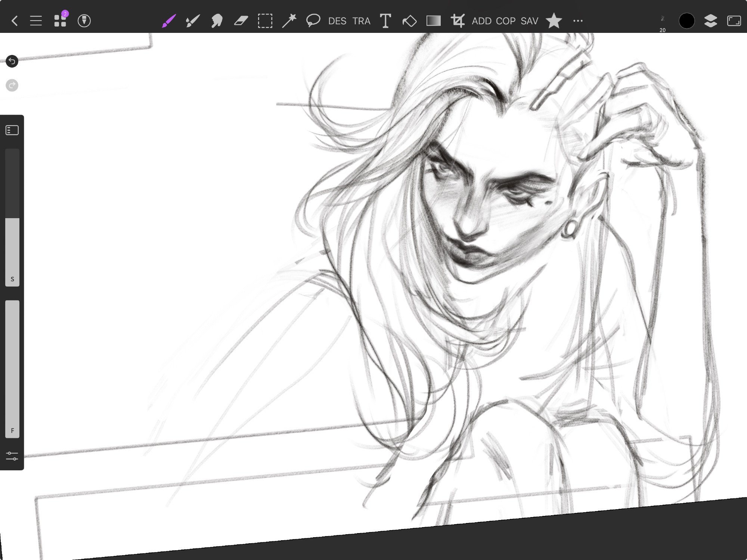
Task: Select the Text tool
Action: (x=385, y=21)
